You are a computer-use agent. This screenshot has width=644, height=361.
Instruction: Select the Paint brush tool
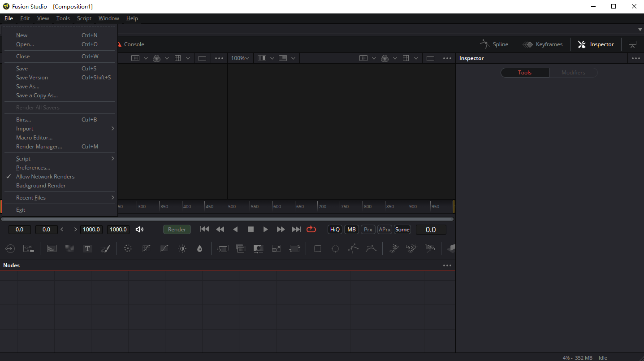(105, 248)
